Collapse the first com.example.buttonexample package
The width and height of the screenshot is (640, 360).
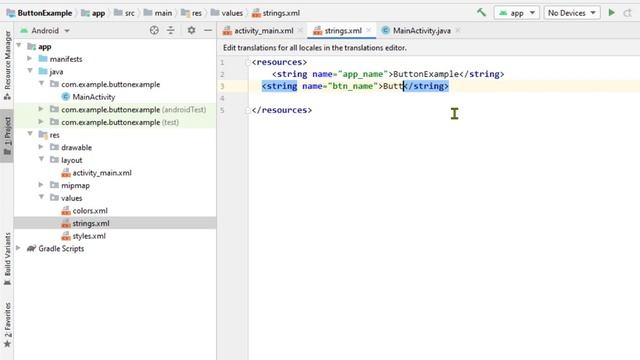click(x=41, y=84)
